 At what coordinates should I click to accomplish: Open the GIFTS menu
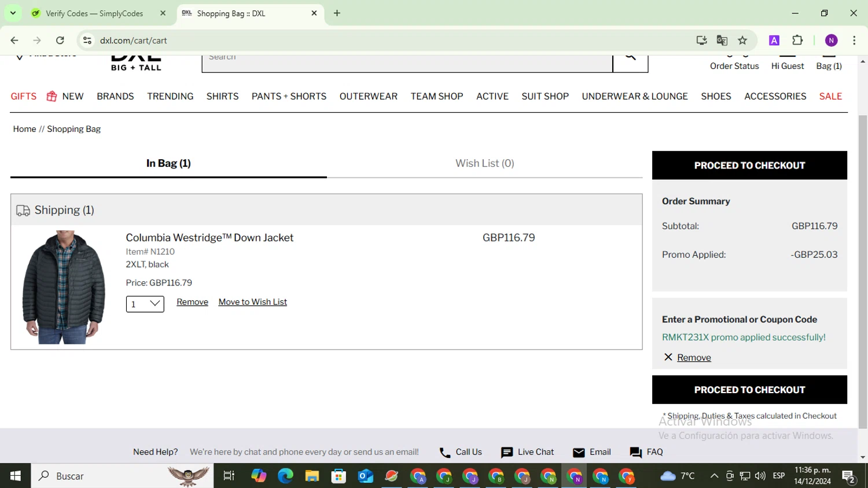pyautogui.click(x=24, y=96)
